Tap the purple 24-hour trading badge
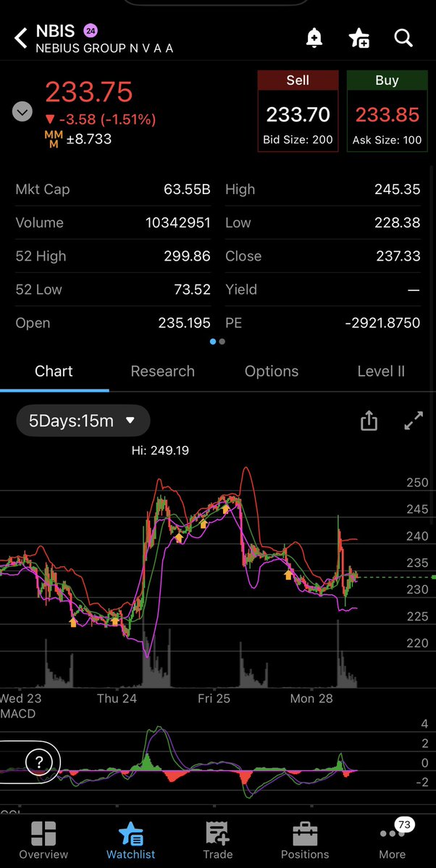 (x=90, y=31)
